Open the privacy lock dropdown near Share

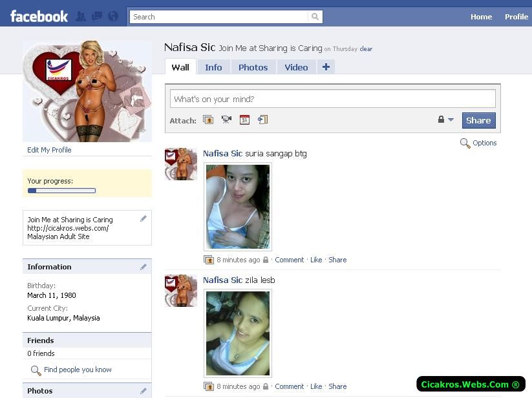click(445, 120)
